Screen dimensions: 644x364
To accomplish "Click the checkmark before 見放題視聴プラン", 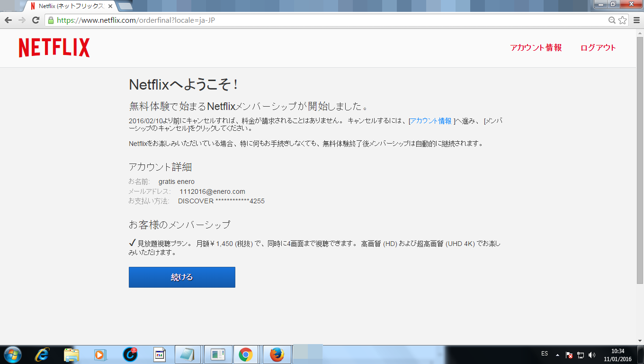I will (x=132, y=243).
